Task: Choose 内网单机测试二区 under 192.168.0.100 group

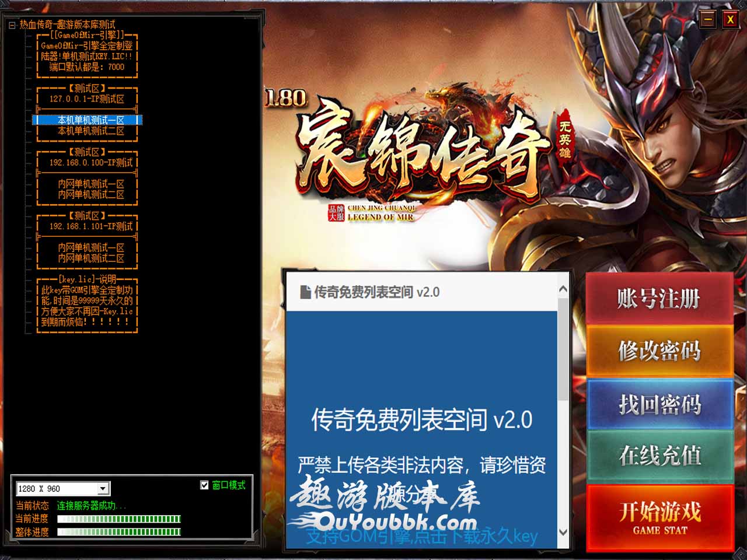Action: coord(87,194)
